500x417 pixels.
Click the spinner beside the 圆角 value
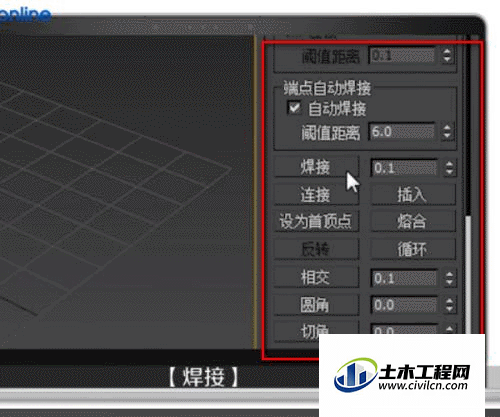coord(449,305)
